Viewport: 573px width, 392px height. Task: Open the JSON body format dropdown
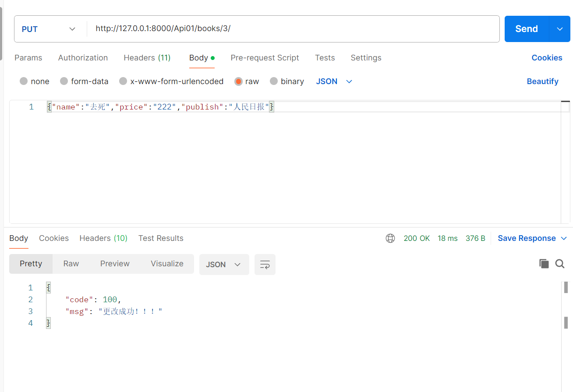point(334,81)
